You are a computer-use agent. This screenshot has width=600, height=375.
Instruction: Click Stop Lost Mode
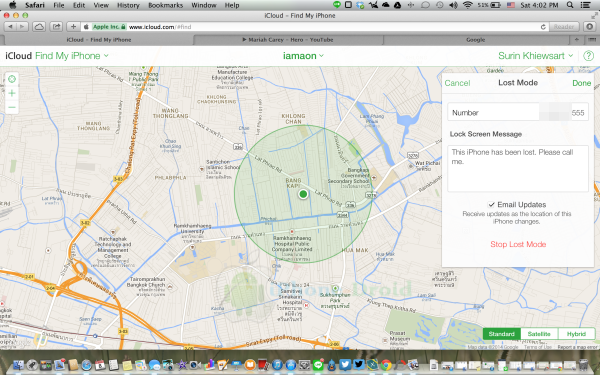(x=518, y=244)
